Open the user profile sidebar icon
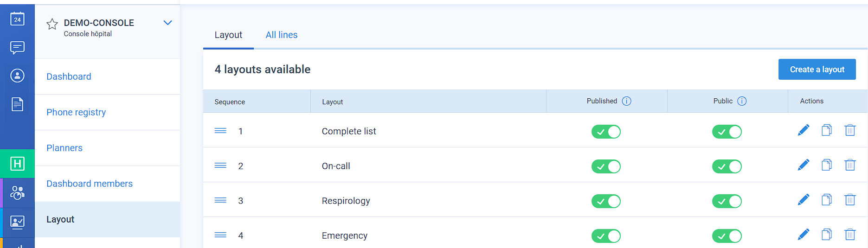The height and width of the screenshot is (248, 868). click(17, 76)
